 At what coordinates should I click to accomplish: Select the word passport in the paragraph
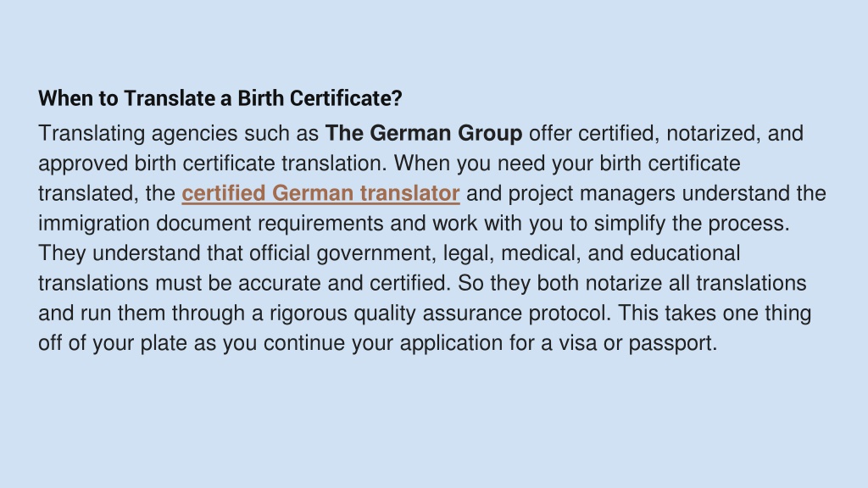tap(672, 344)
